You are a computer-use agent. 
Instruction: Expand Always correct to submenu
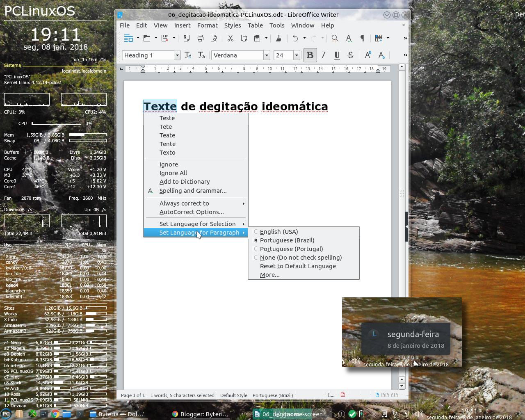coord(196,203)
